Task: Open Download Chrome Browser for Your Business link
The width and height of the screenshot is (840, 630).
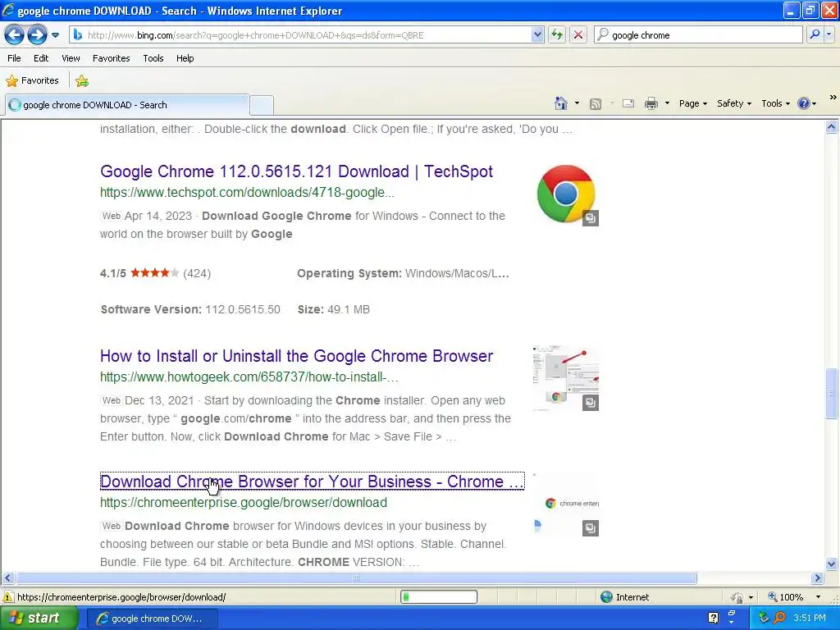Action: click(x=312, y=482)
